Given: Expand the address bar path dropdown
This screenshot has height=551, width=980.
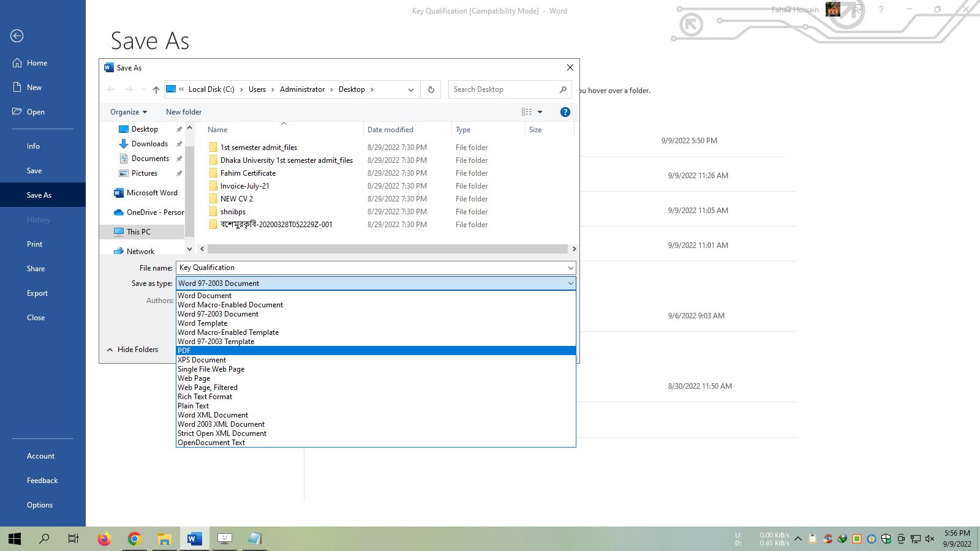Looking at the screenshot, I should coord(411,89).
